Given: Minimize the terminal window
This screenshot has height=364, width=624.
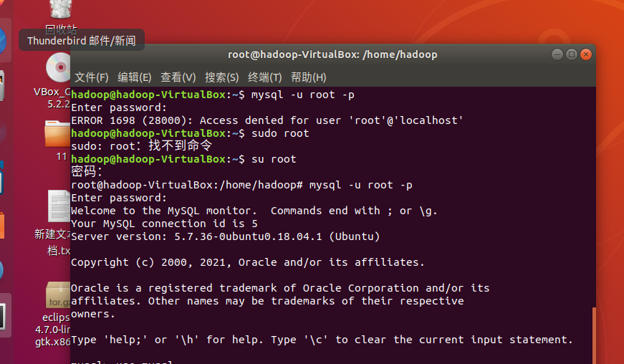Looking at the screenshot, I should tap(557, 54).
